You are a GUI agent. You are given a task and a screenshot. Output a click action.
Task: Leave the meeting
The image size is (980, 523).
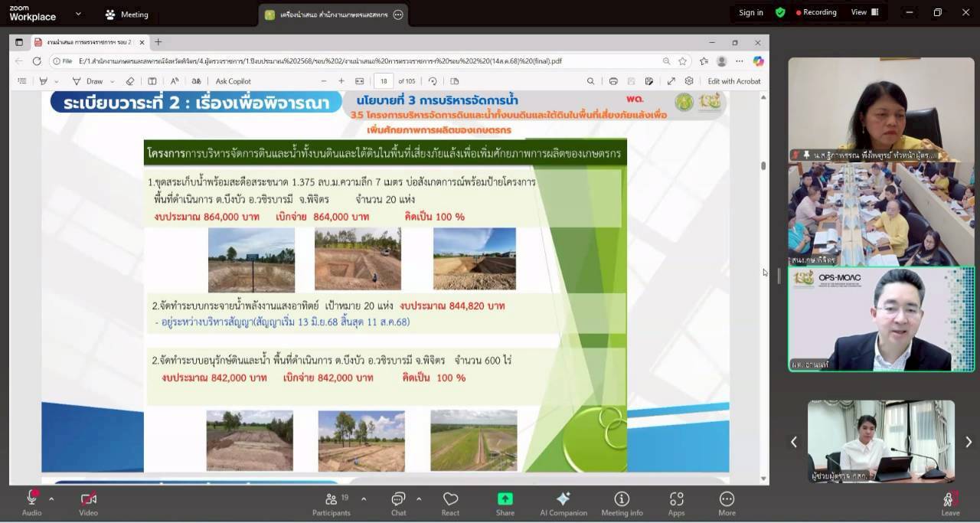pos(949,502)
